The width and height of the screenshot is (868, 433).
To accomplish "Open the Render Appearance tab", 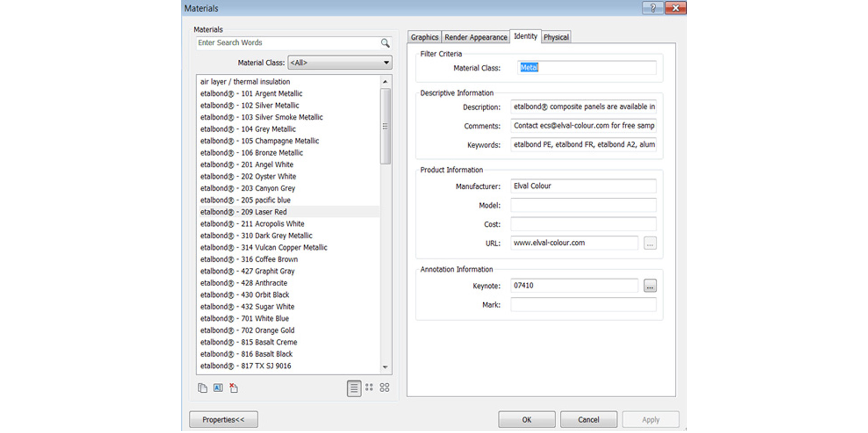I will point(476,37).
